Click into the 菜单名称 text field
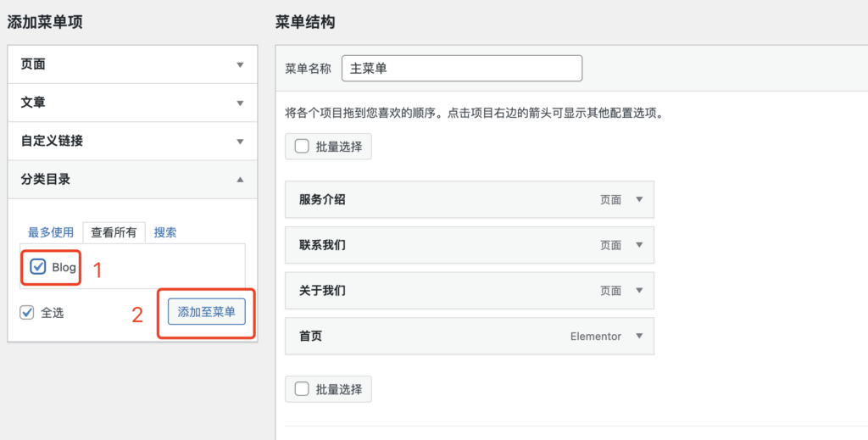Viewport: 868px width, 440px height. point(462,69)
